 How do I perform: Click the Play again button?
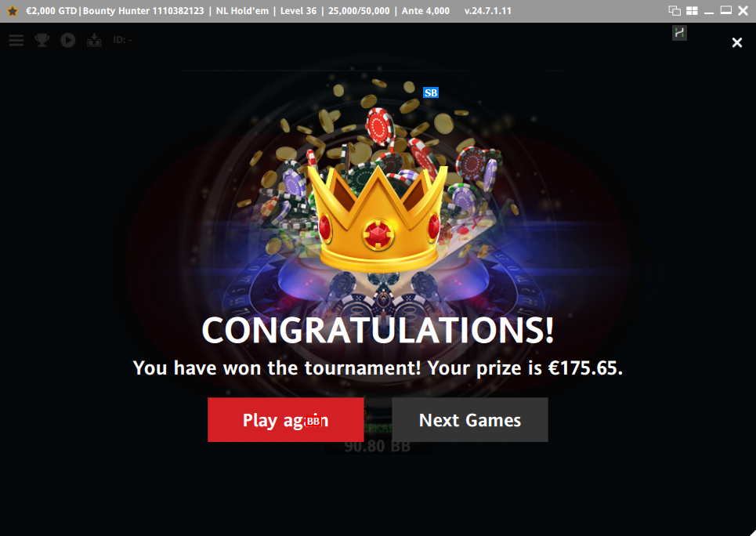tap(285, 420)
